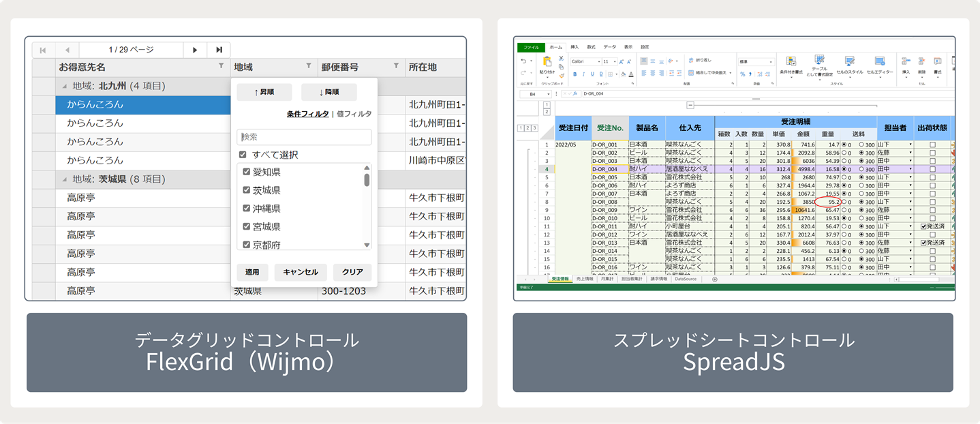The image size is (980, 424).
Task: Open filter icon on 地域 column
Action: 309,66
